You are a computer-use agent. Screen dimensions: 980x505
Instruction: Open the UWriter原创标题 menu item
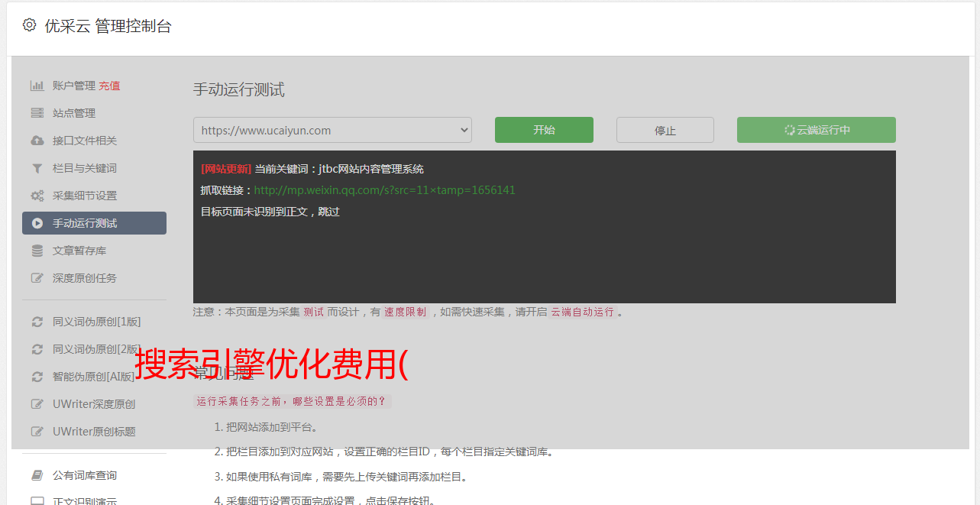click(94, 432)
